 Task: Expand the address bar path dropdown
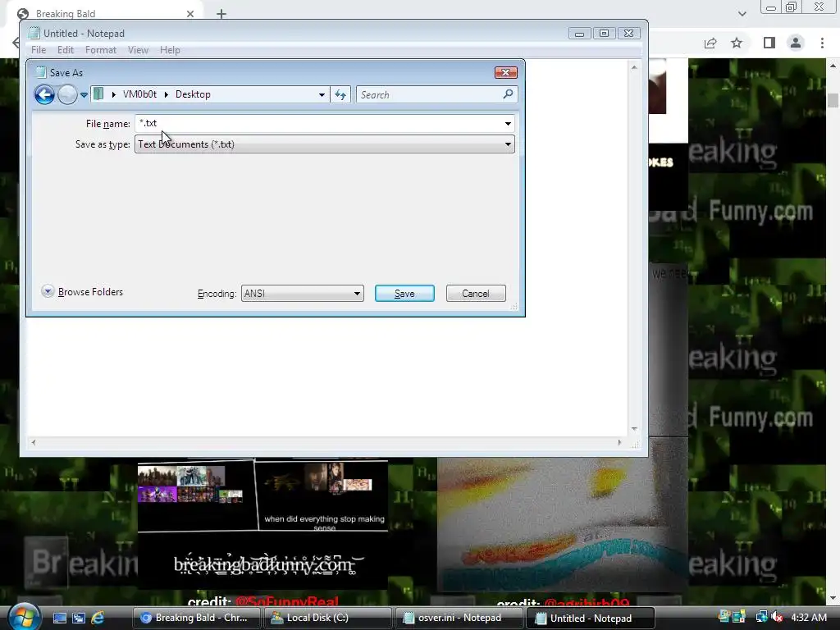[322, 95]
